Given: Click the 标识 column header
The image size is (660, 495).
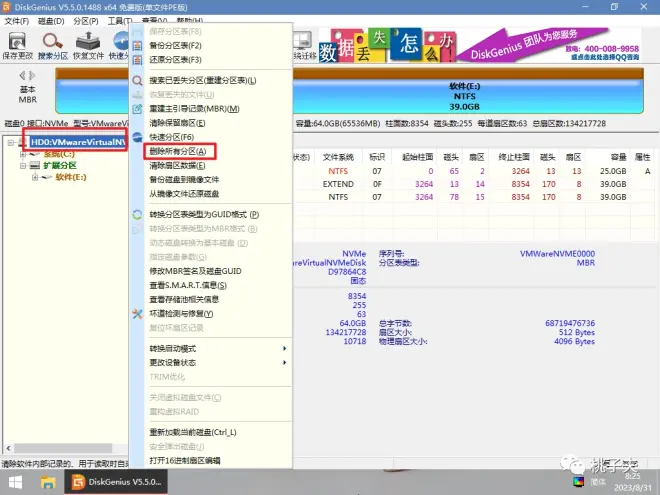Looking at the screenshot, I should [377, 157].
